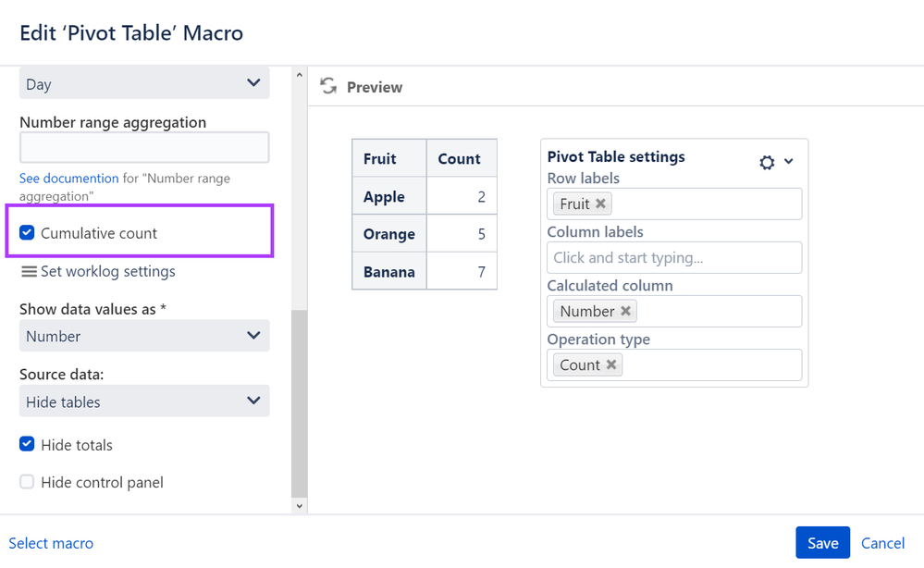This screenshot has width=924, height=568.
Task: Focus the Column labels input field
Action: (673, 258)
